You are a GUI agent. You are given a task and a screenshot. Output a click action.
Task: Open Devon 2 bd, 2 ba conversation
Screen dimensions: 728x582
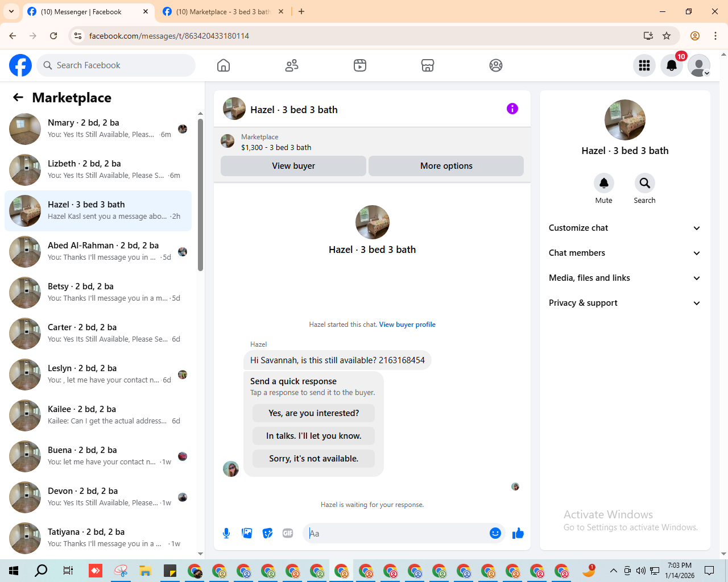(98, 497)
